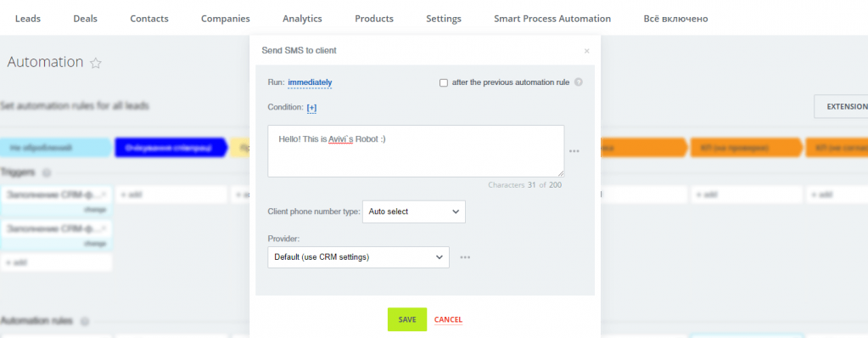The image size is (868, 338).
Task: Switch to Companies
Action: (226, 19)
